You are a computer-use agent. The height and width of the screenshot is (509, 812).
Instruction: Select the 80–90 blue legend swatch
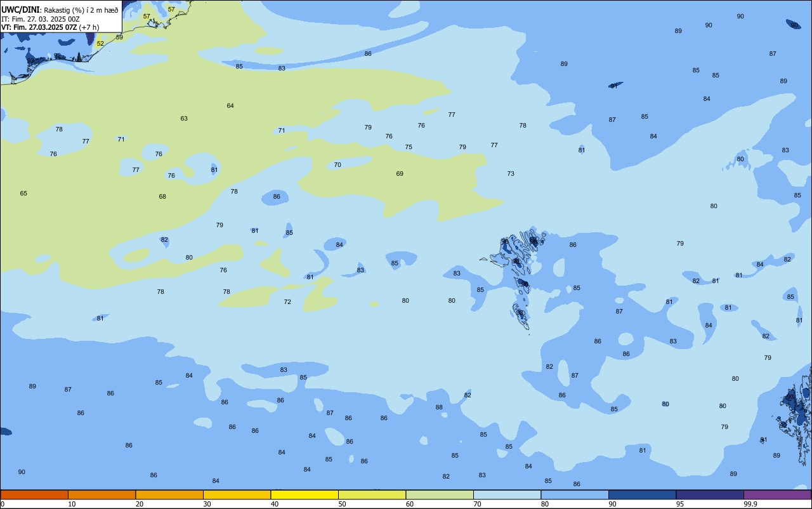pos(575,494)
